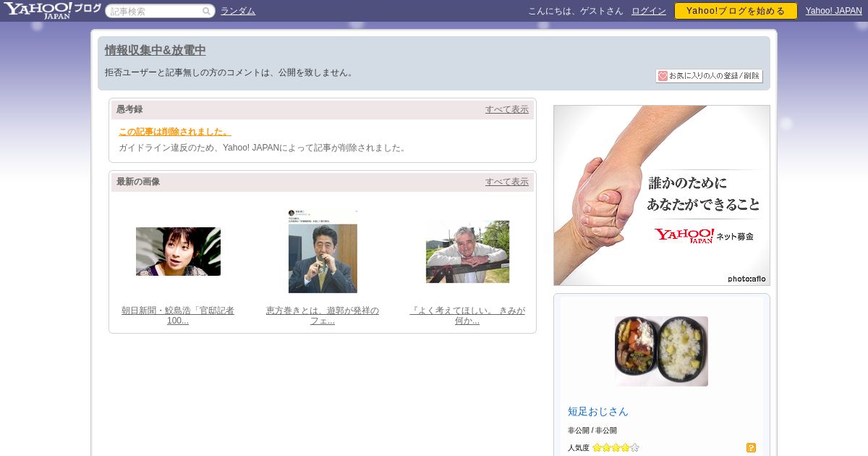Open 『よく考えてほしい。 article link
Screen dimensions: 868x456
[x=467, y=316]
